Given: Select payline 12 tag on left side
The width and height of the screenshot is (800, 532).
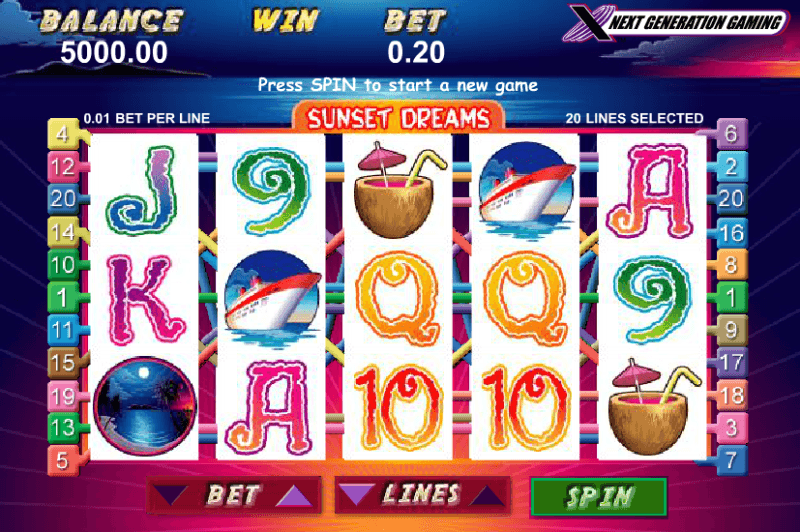Looking at the screenshot, I should coord(63,167).
